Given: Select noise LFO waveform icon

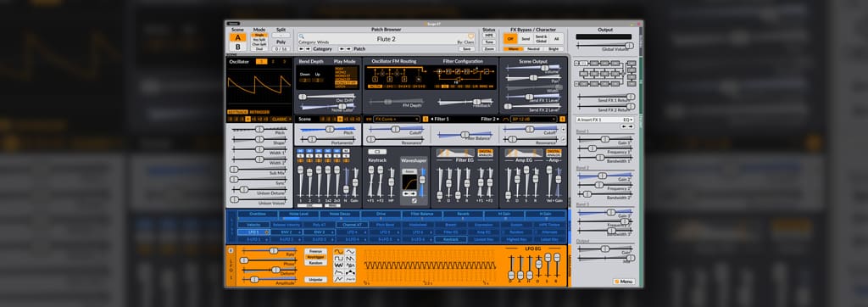Looking at the screenshot, I should point(338,265).
